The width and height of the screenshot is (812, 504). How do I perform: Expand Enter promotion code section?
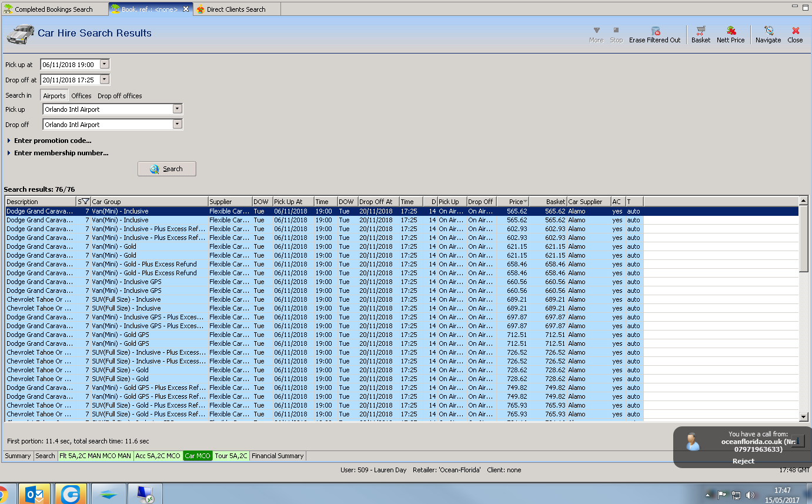[x=49, y=141]
